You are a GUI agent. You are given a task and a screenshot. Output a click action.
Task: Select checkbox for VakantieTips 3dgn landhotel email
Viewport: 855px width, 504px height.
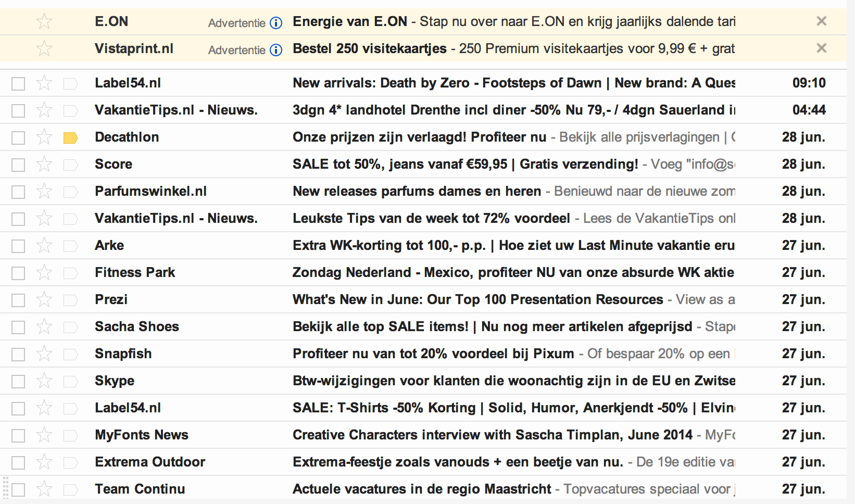tap(18, 111)
